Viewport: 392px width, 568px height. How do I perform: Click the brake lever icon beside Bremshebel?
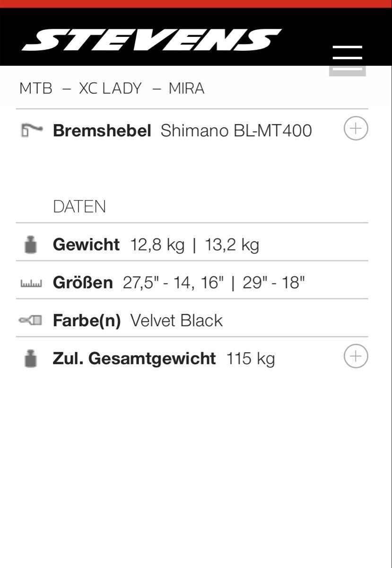pyautogui.click(x=32, y=130)
